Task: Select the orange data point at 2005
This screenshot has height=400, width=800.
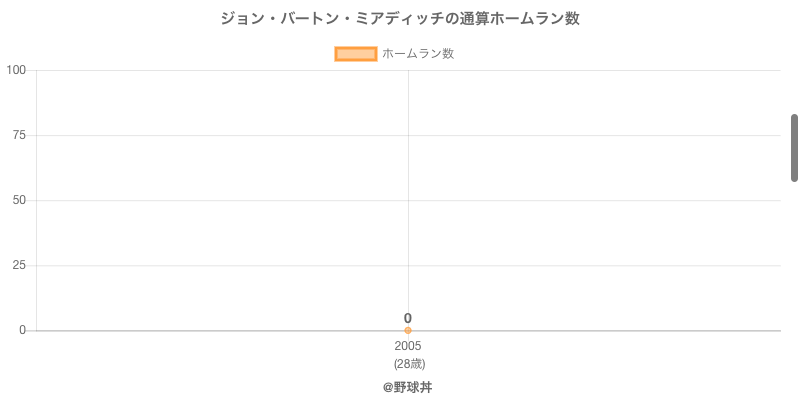Action: (408, 331)
